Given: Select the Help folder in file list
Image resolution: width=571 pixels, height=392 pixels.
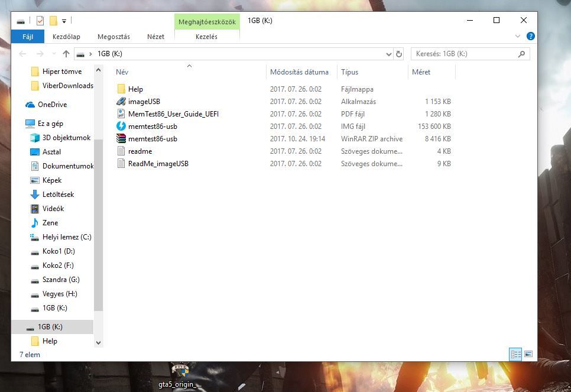Looking at the screenshot, I should pyautogui.click(x=135, y=89).
